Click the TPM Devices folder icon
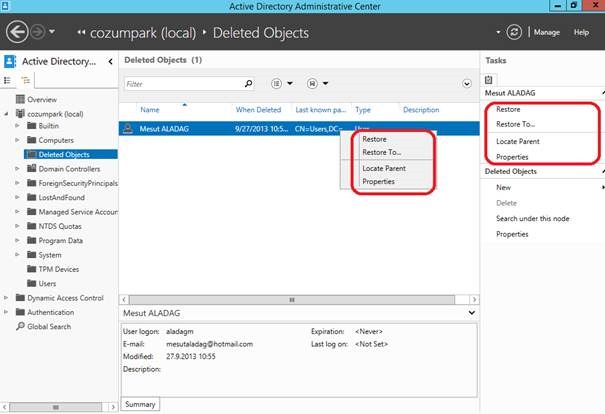 (32, 269)
